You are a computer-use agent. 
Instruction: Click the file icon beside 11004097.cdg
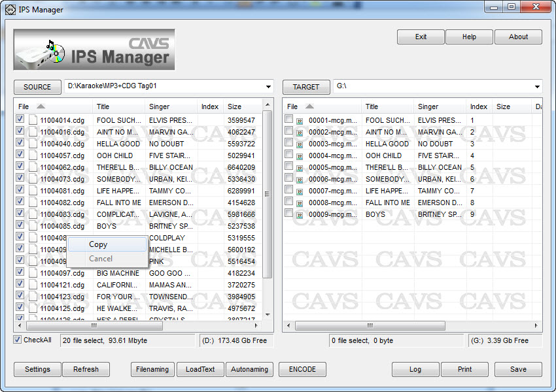tap(32, 273)
